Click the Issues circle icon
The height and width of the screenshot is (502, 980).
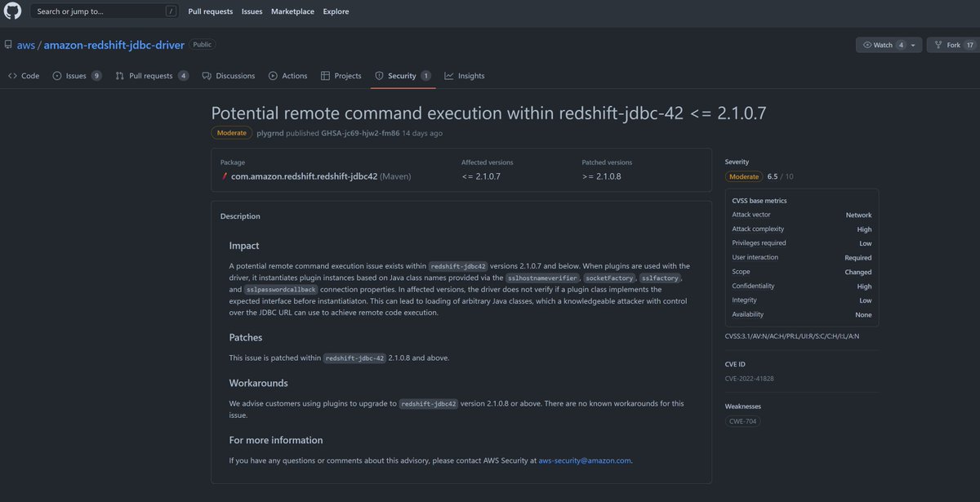(57, 76)
